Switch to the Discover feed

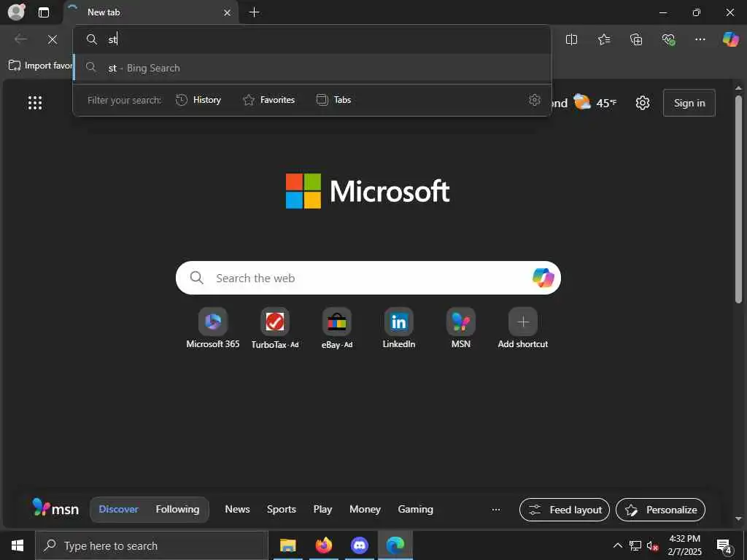point(119,509)
